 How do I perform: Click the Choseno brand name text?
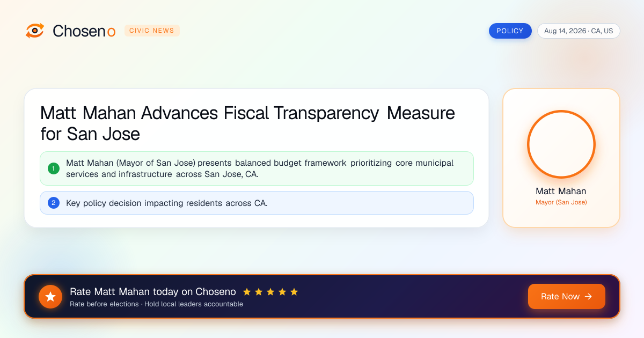(x=84, y=31)
